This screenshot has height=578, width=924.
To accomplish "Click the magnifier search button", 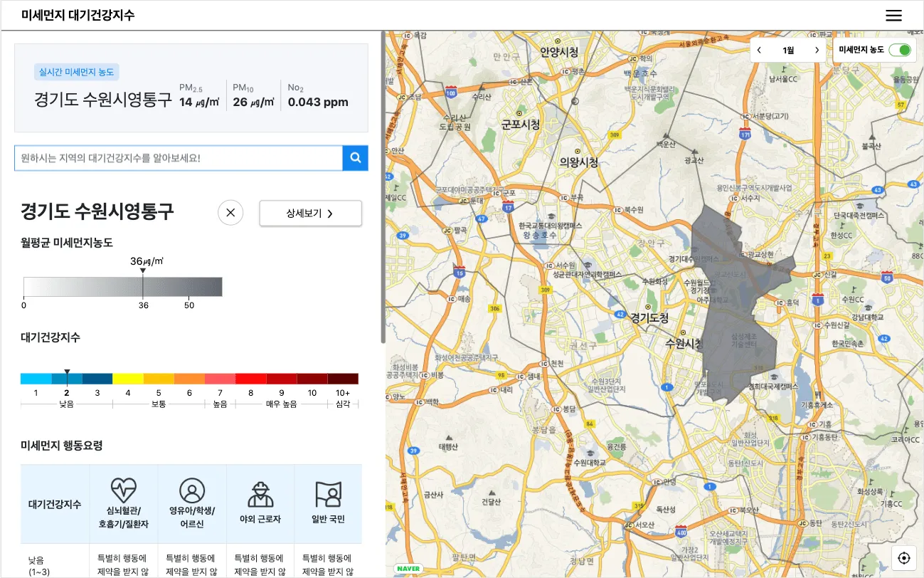I will (x=355, y=158).
